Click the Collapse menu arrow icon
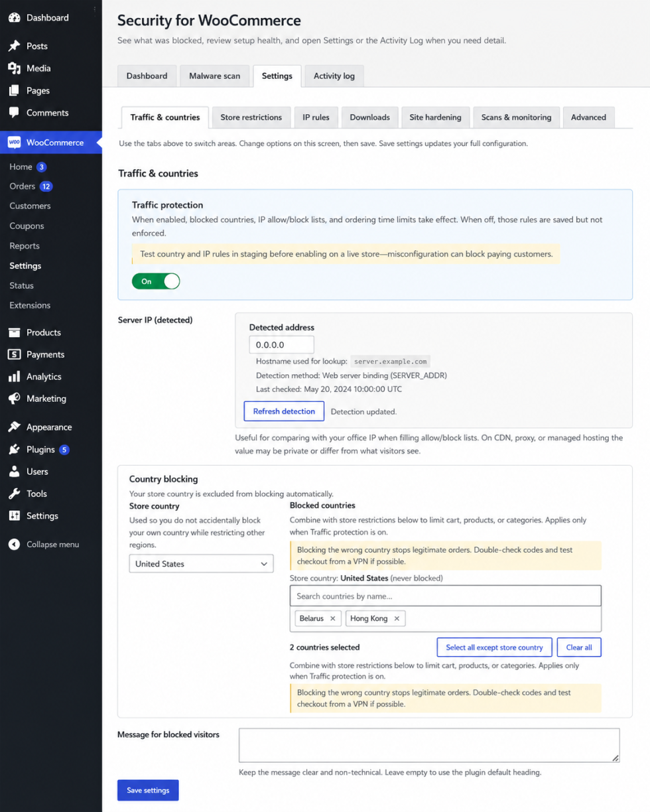The image size is (650, 812). [14, 545]
